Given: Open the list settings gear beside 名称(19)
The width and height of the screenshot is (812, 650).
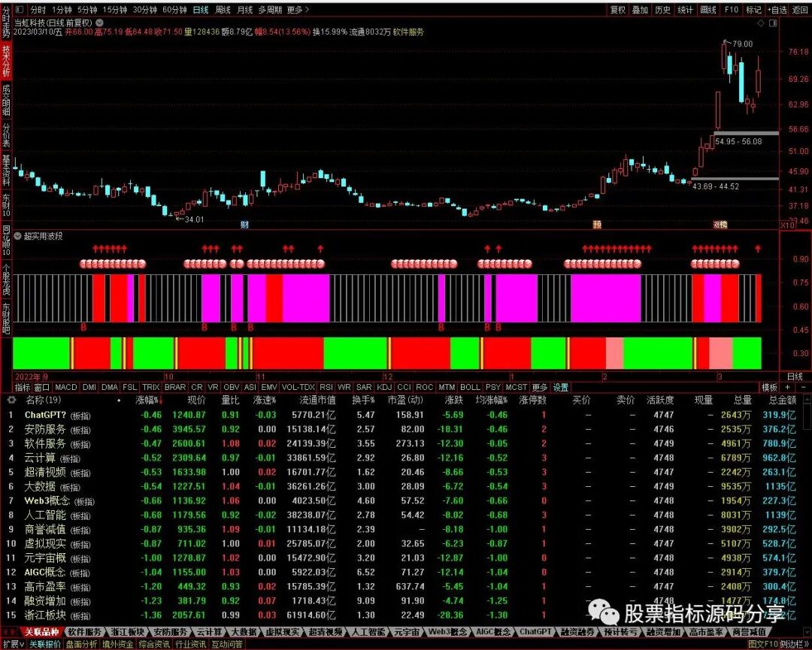Looking at the screenshot, I should tap(13, 400).
